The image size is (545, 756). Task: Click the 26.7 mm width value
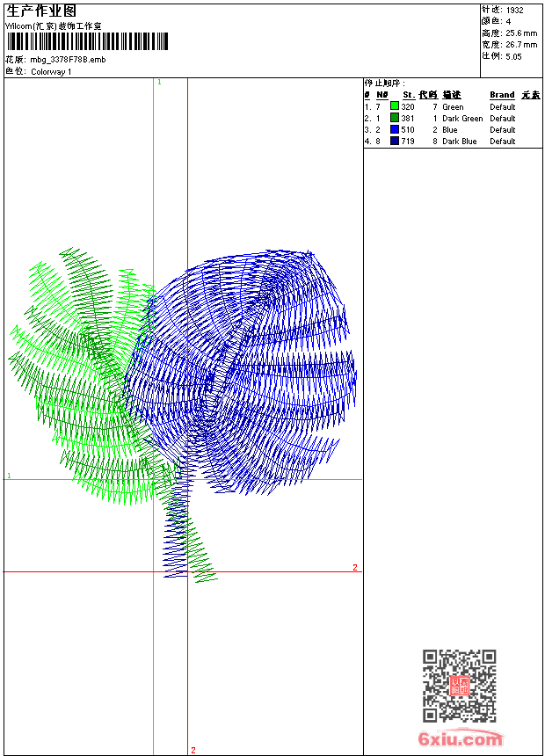coord(519,45)
